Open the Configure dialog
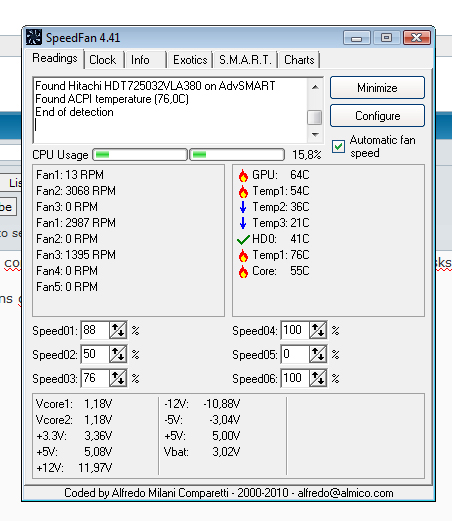This screenshot has width=452, height=521. (377, 116)
